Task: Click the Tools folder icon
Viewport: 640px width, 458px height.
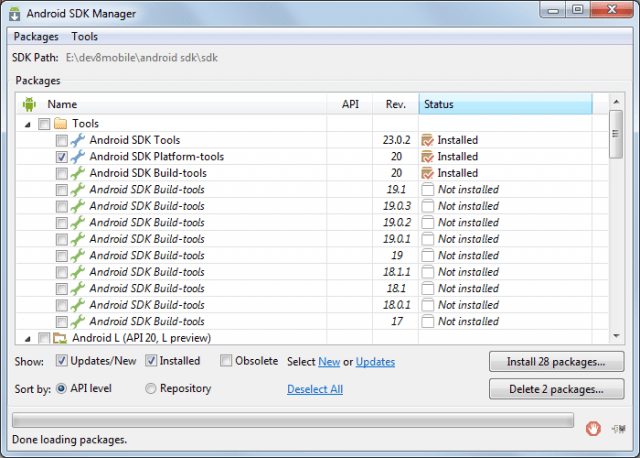Action: click(60, 123)
